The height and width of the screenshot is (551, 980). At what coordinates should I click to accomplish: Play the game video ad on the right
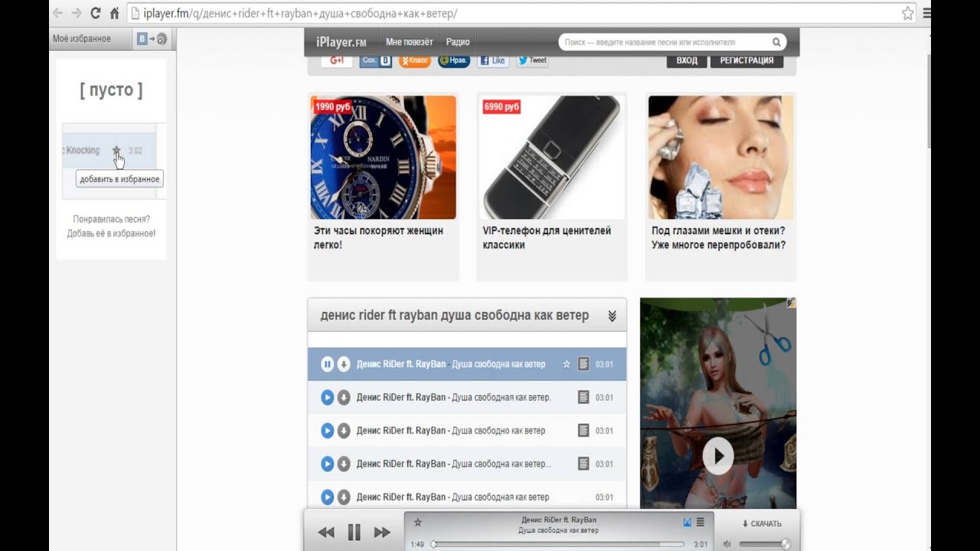click(x=718, y=456)
